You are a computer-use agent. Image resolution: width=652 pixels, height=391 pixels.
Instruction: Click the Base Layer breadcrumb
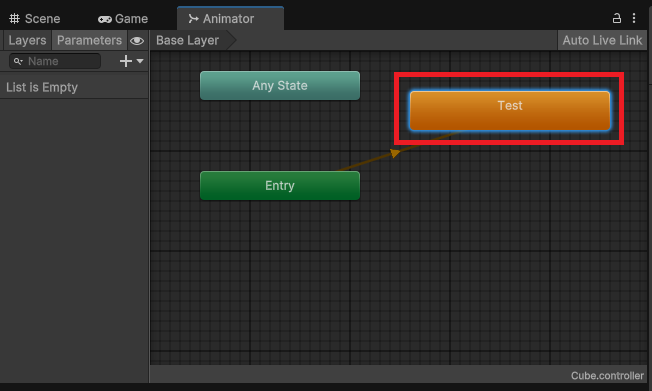[188, 40]
